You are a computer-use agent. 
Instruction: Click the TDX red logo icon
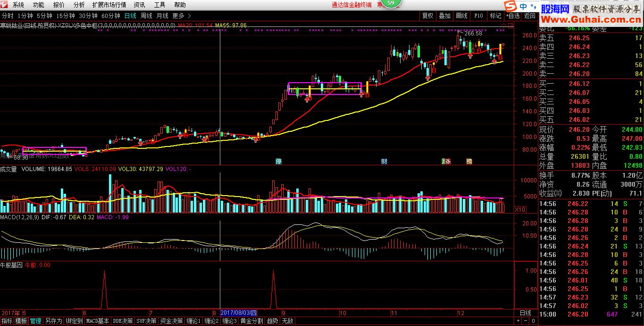point(5,5)
